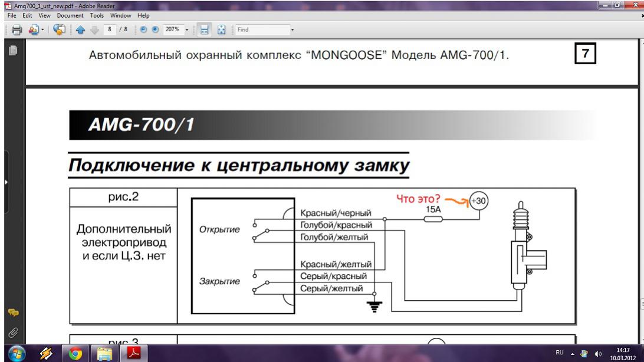The width and height of the screenshot is (644, 362).
Task: Go to the next page with the down arrow
Action: click(93, 29)
